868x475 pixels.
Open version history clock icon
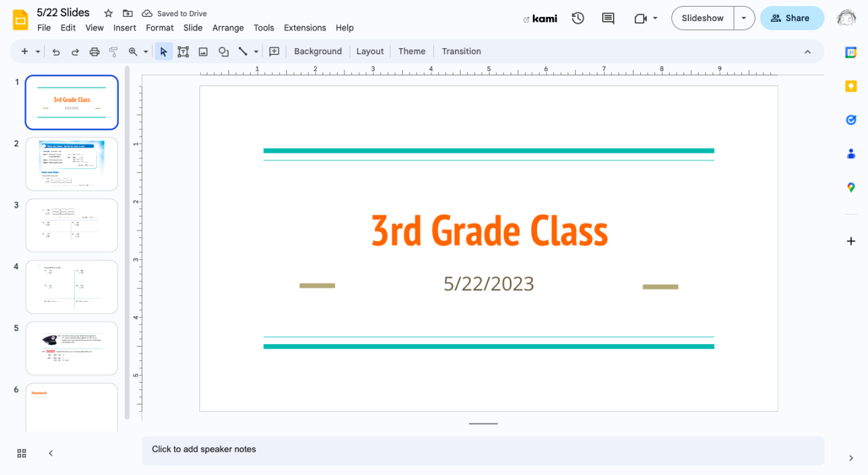tap(578, 18)
